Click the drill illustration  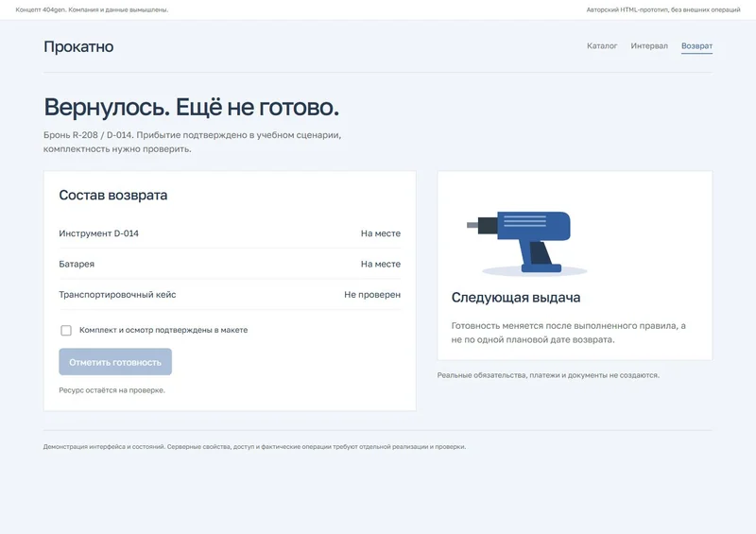pos(527,242)
